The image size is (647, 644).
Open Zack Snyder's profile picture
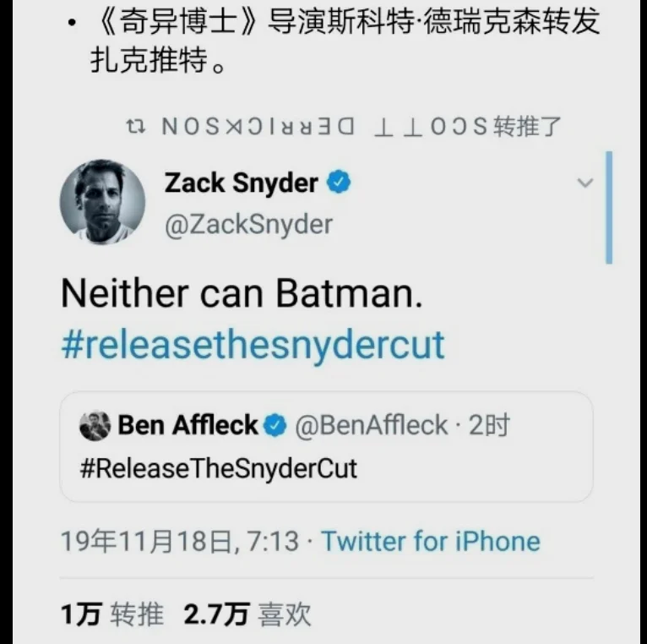102,201
